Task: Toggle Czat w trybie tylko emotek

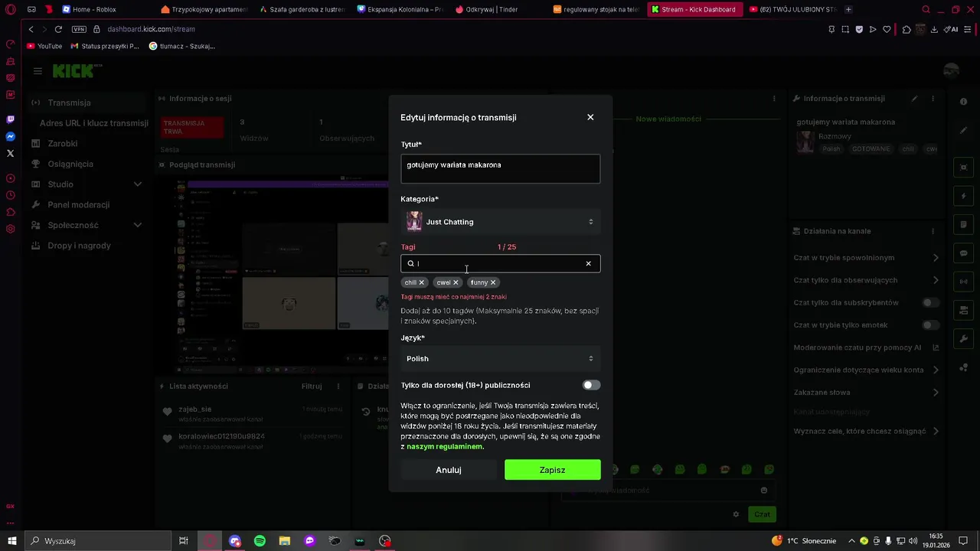Action: tap(930, 325)
